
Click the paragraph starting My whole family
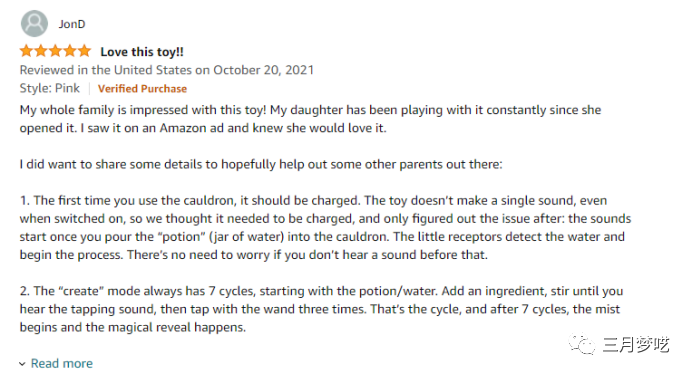pos(310,119)
